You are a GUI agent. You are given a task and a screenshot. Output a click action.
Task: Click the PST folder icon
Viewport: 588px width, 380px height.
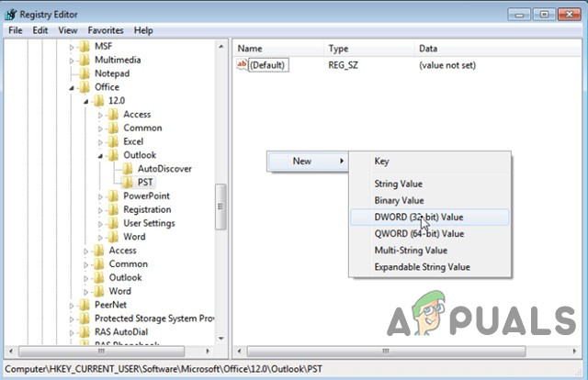pos(128,183)
